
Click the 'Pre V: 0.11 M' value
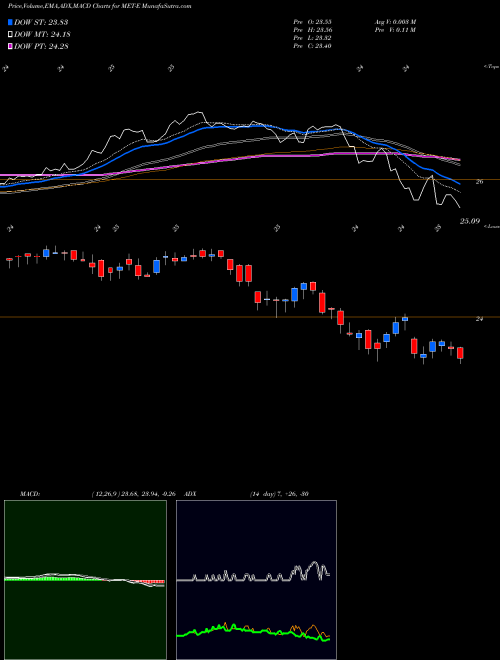395,30
